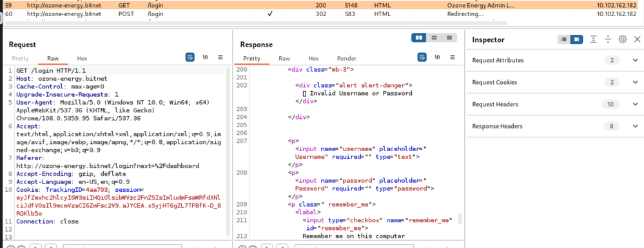
Task: Expand Request Attributes chevron
Action: pos(635,61)
